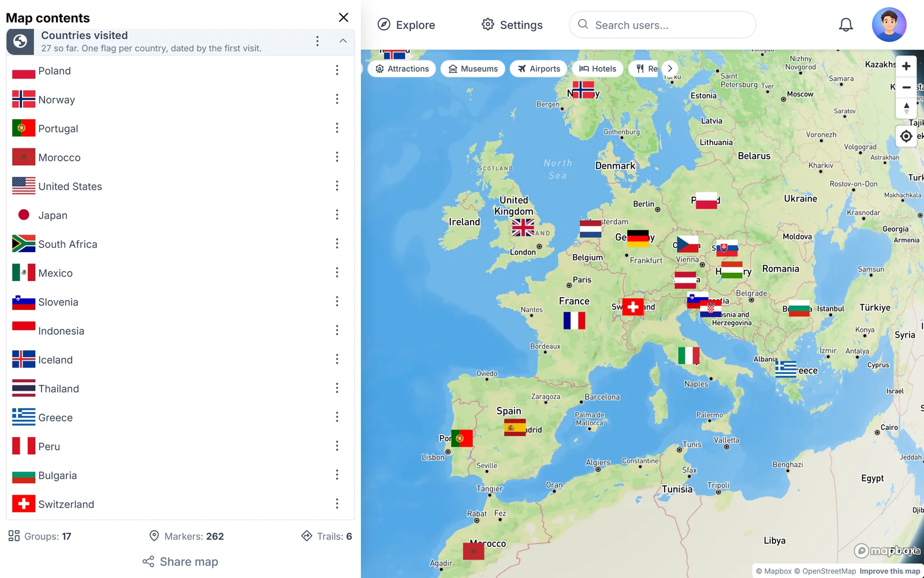The image size is (924, 578).
Task: Click the Italy flag marker on map
Action: pyautogui.click(x=688, y=355)
